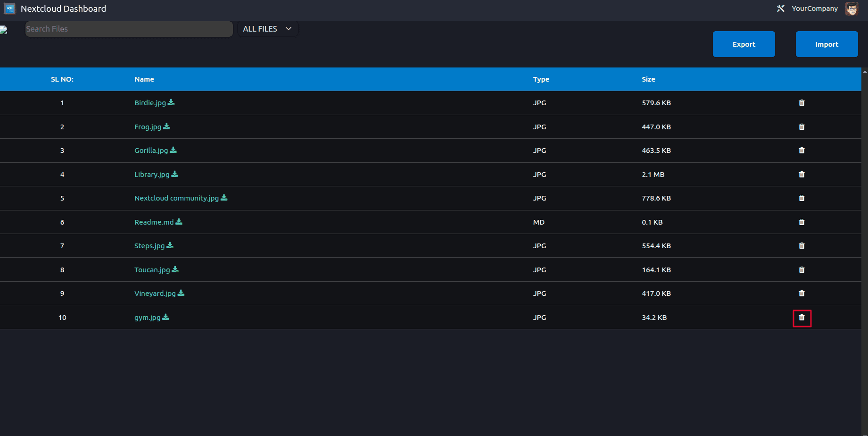Select the 2.1 MB size cell
Viewport: 868px width, 436px height.
click(x=653, y=175)
